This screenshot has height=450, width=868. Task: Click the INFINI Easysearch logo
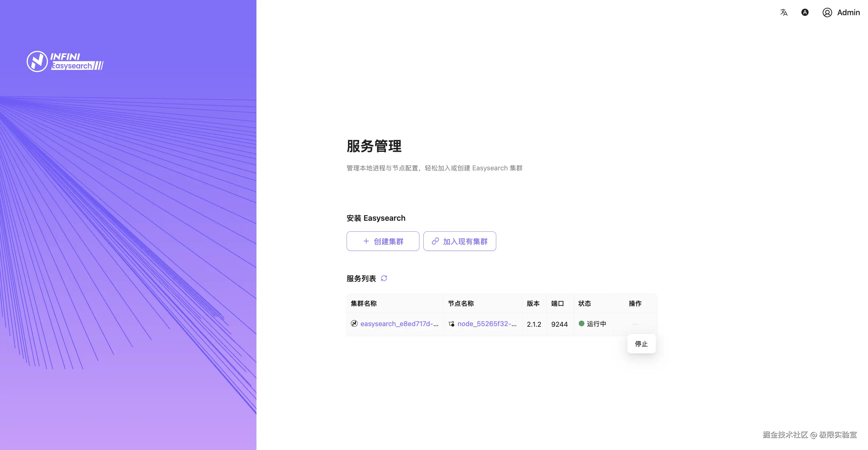tap(65, 61)
